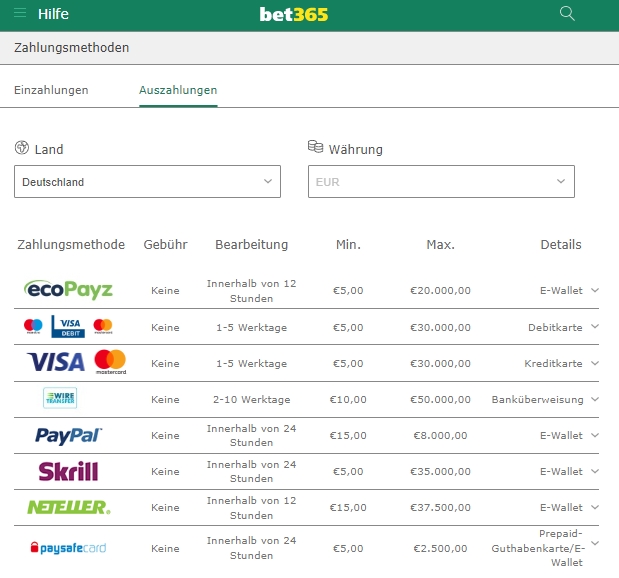Click the Zahlungsmethode column header
This screenshot has width=619, height=578.
[71, 244]
